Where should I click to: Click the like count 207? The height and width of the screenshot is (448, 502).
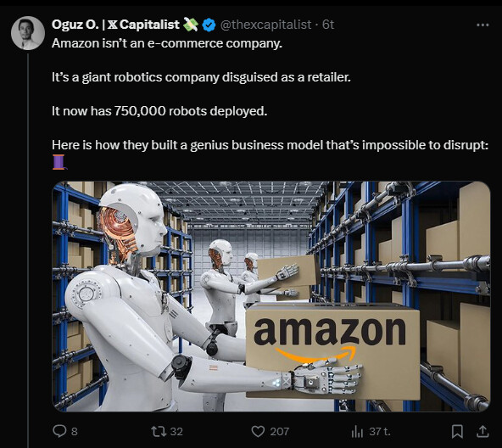pos(280,431)
